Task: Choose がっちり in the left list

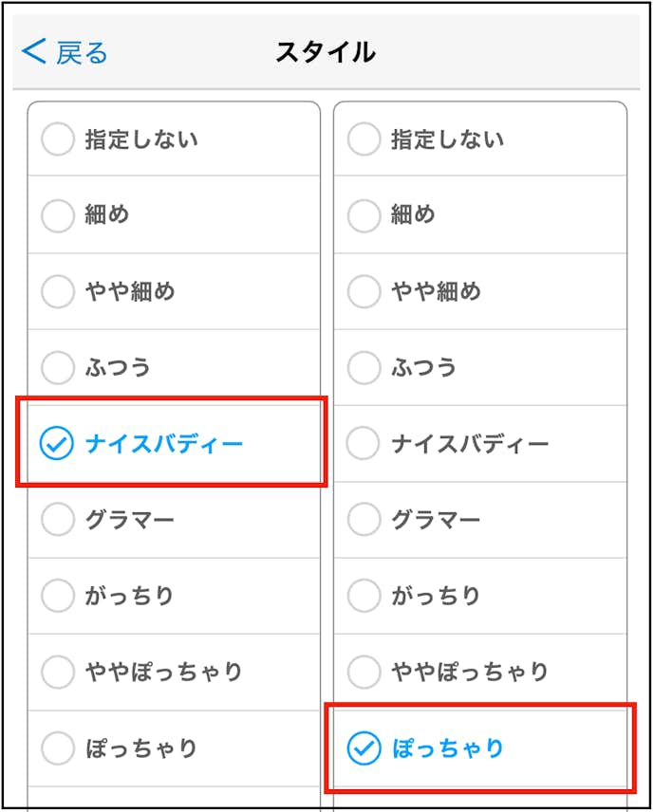Action: click(58, 596)
